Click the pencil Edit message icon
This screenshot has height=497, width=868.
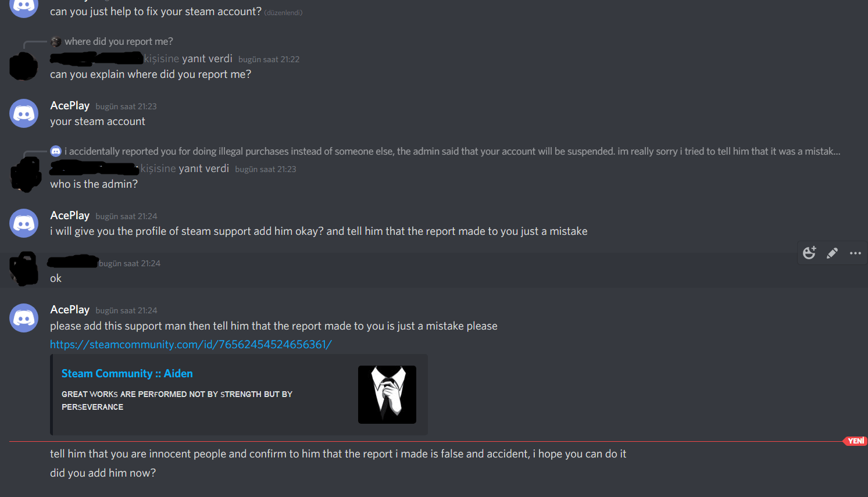(833, 253)
